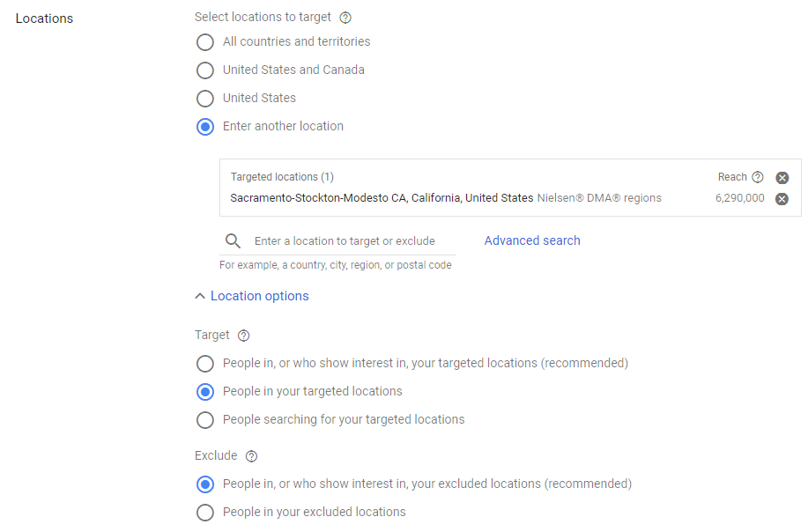Choose recommended exclude option with interest in excluded locations
Image resolution: width=808 pixels, height=532 pixels.
click(205, 484)
